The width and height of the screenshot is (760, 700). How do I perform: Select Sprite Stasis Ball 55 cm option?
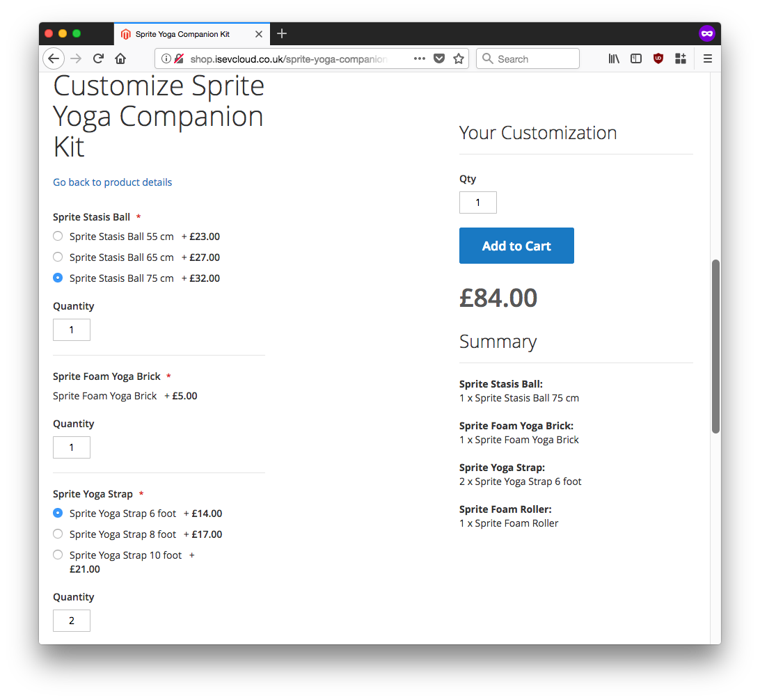58,237
